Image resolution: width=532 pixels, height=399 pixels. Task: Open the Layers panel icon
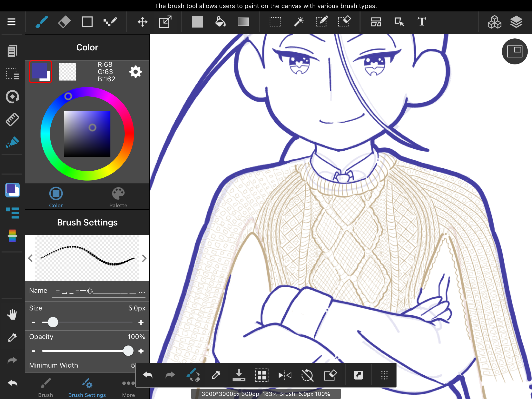click(x=516, y=22)
